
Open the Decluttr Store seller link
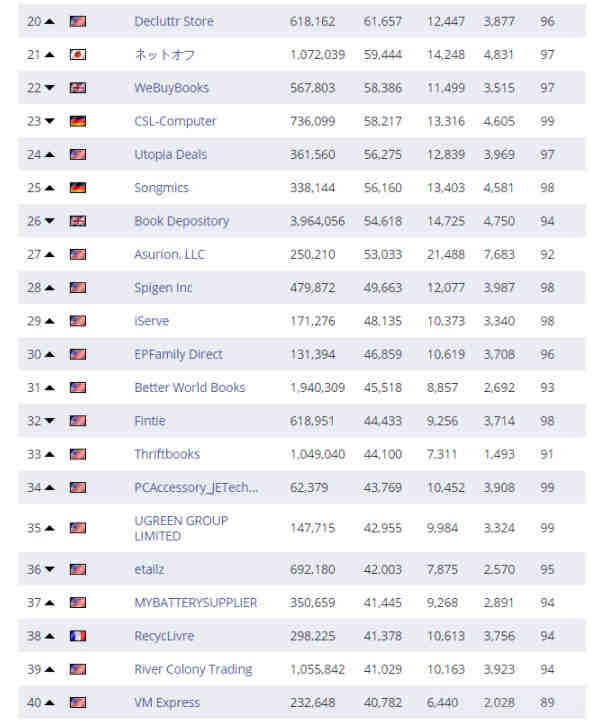(174, 21)
